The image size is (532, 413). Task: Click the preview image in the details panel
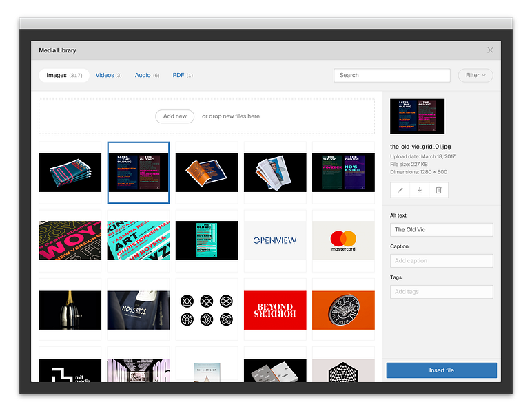[x=418, y=116]
